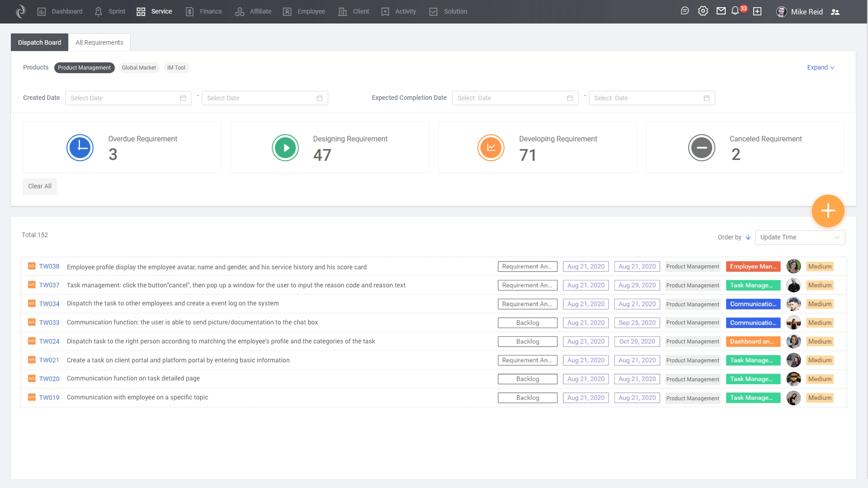The height and width of the screenshot is (488, 868).
Task: Click the Canceled Requirement minus icon
Action: (x=702, y=147)
